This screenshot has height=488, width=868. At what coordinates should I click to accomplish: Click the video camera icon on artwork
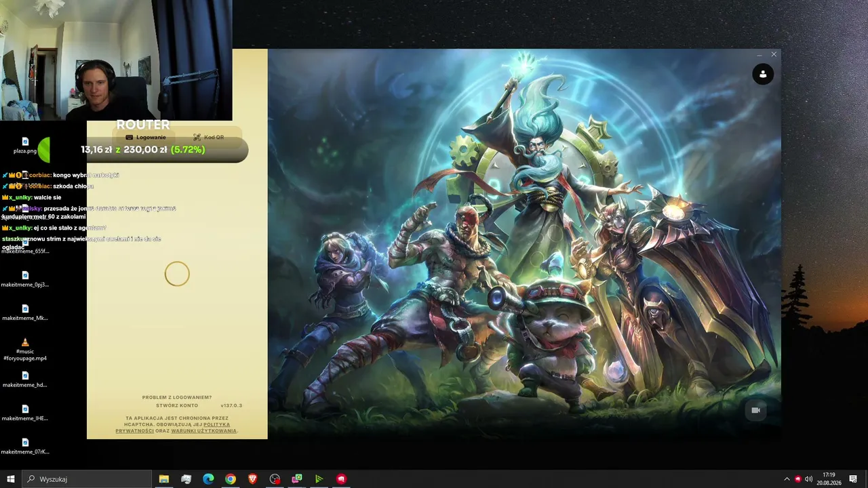[755, 410]
